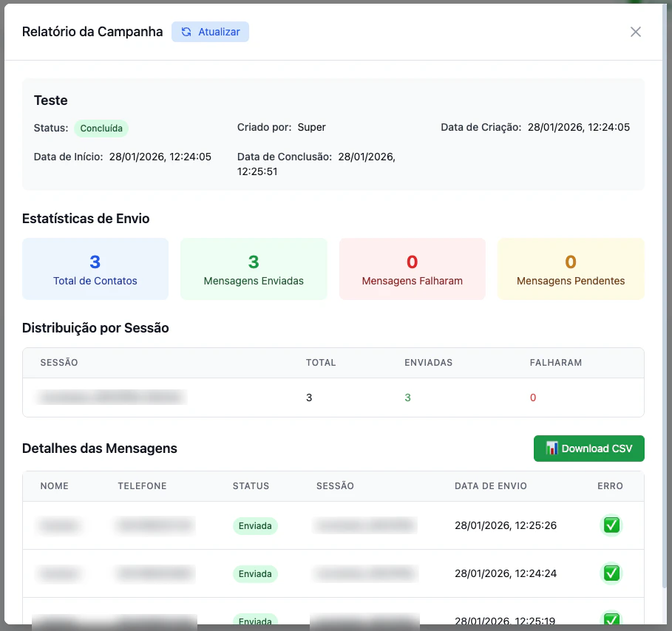This screenshot has height=631, width=672.
Task: Click the Teste campaign title
Action: tap(50, 100)
